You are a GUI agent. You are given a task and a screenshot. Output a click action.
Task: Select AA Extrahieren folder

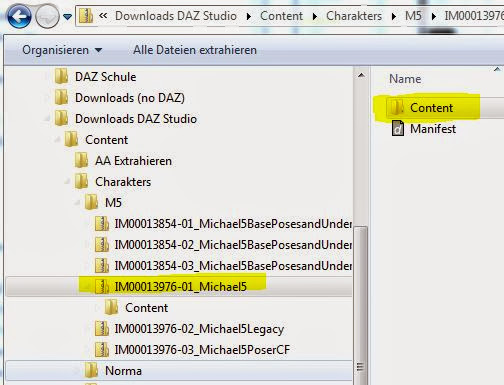tap(133, 161)
